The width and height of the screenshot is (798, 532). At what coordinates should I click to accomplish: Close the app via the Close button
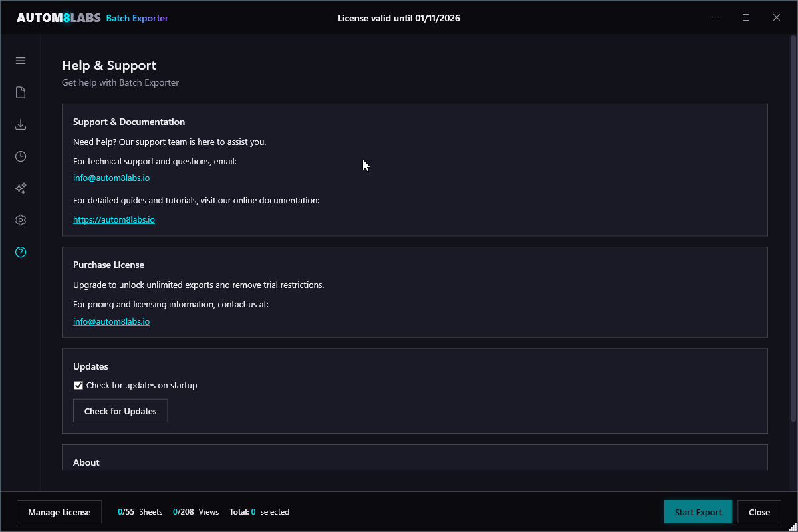(x=759, y=511)
